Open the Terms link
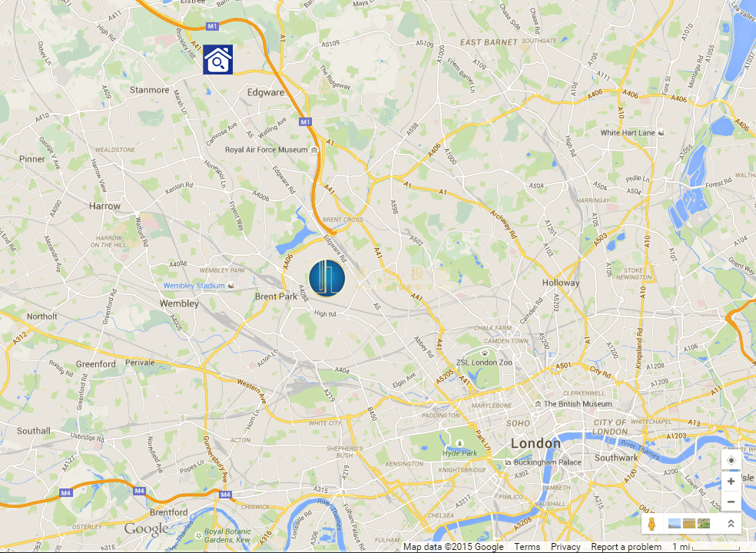Screen dimensions: 756x553 [x=527, y=547]
